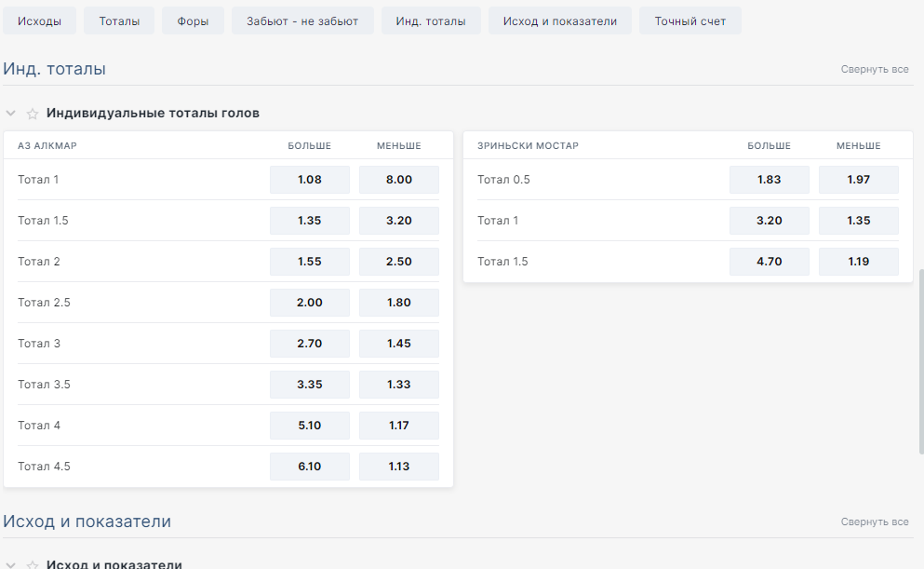Screen dimensions: 924x569
Task: Click the page vertical scrollbar thumb
Action: pos(921,361)
